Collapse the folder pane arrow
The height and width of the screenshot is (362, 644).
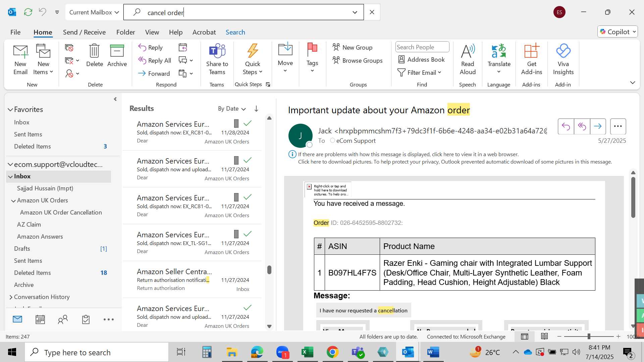[115, 99]
